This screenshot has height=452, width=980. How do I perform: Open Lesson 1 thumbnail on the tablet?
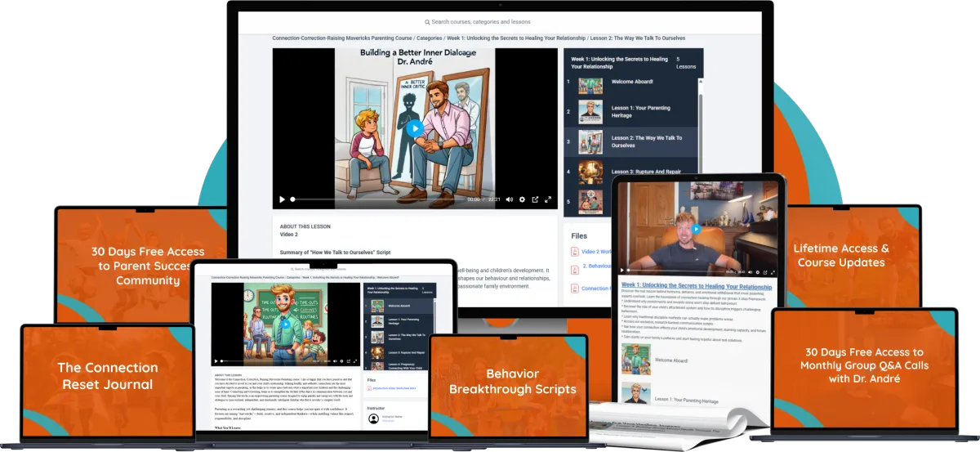[636, 393]
